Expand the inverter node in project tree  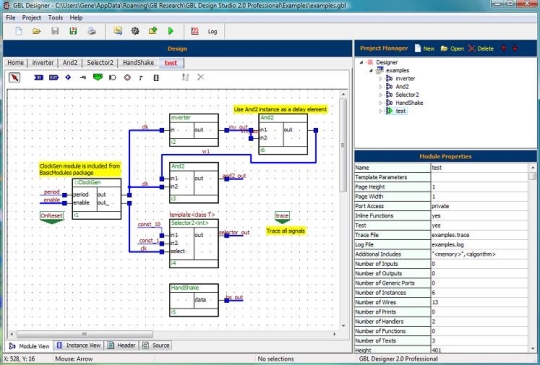point(381,79)
